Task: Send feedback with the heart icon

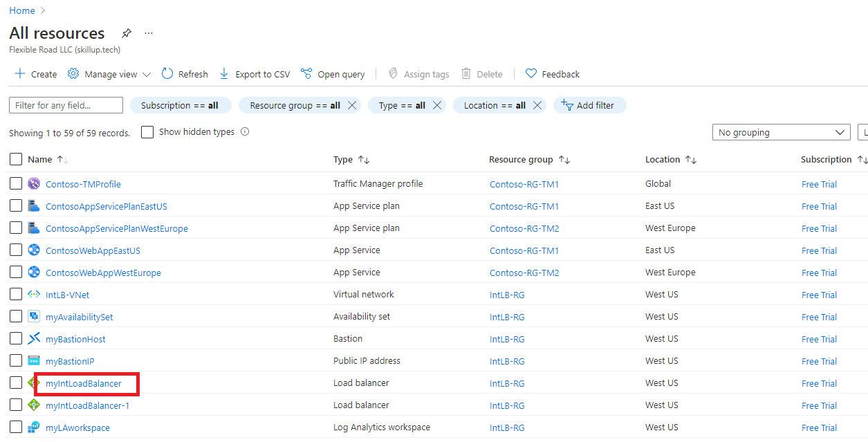Action: pyautogui.click(x=552, y=73)
